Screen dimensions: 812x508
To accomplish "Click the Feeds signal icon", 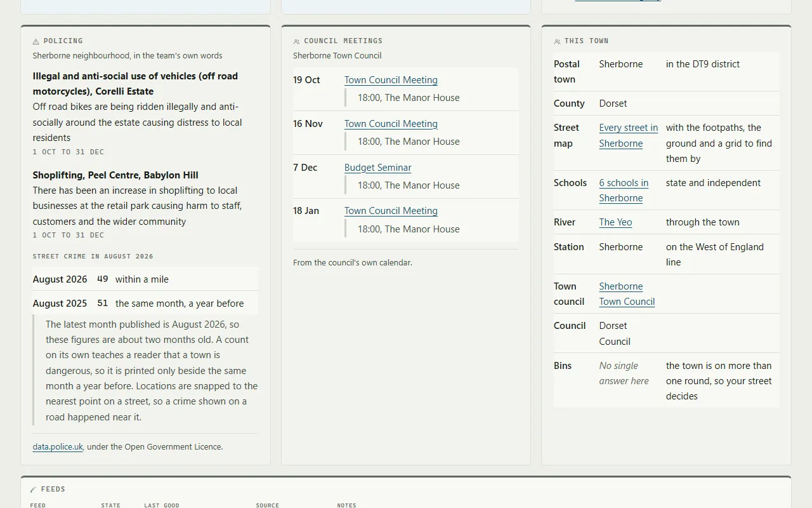I will [33, 490].
